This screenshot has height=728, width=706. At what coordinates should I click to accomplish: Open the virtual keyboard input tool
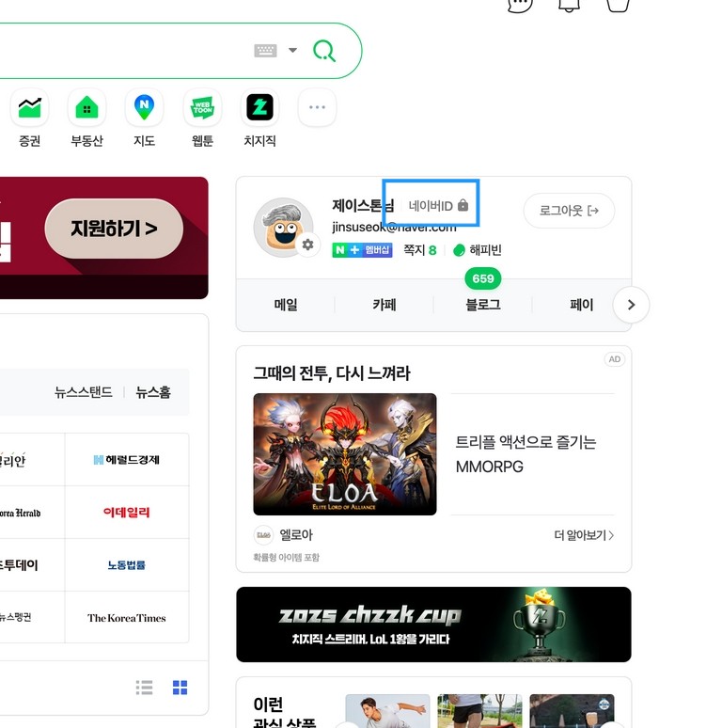(265, 51)
